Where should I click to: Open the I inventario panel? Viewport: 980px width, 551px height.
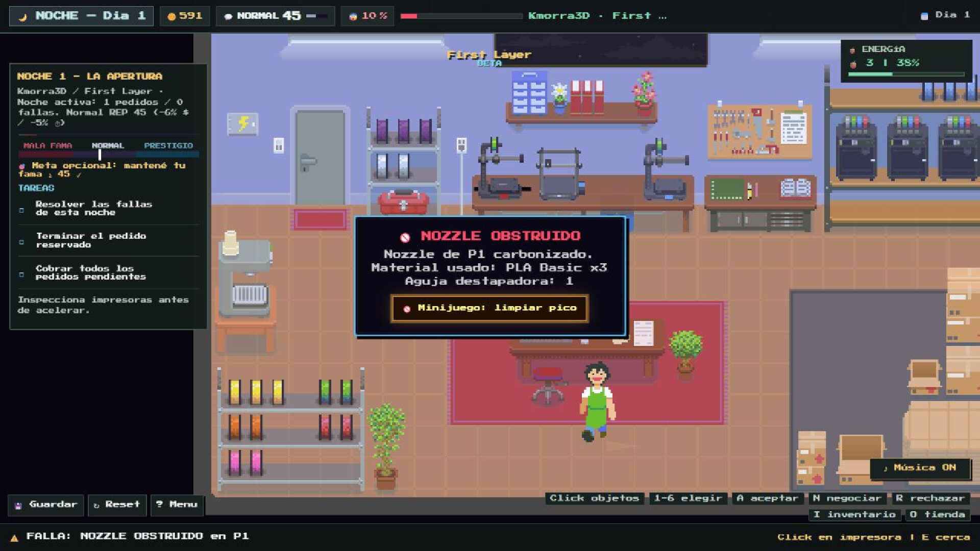pos(855,514)
